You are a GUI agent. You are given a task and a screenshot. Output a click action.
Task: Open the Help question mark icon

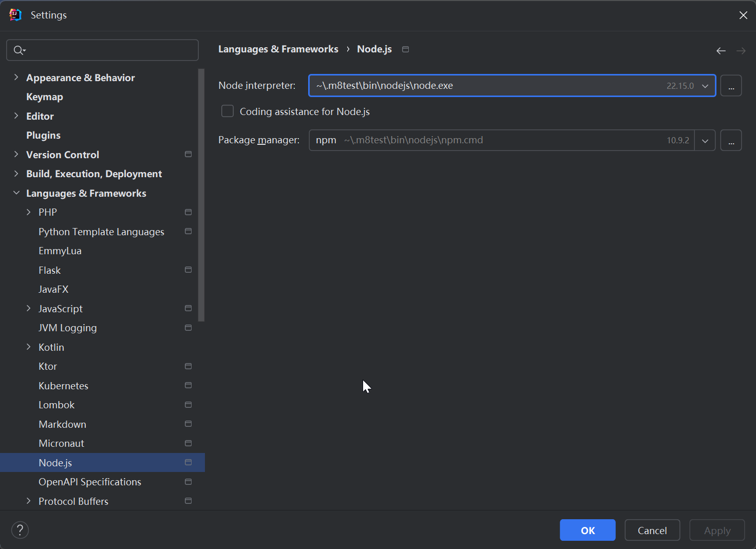(x=20, y=530)
